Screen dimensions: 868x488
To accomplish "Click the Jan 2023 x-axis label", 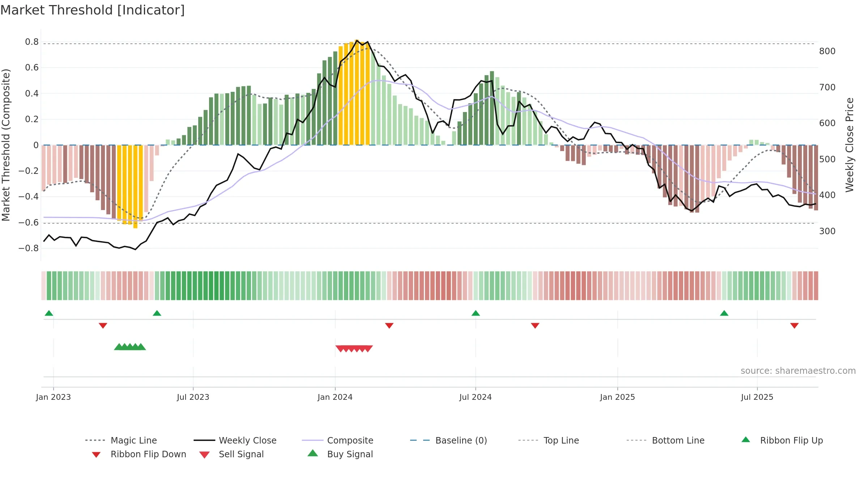I will pyautogui.click(x=53, y=397).
